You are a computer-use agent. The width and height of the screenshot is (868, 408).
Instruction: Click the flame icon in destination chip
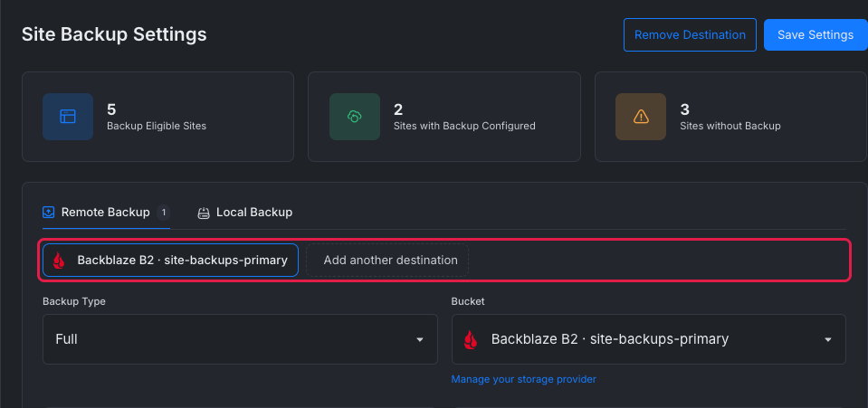click(59, 261)
